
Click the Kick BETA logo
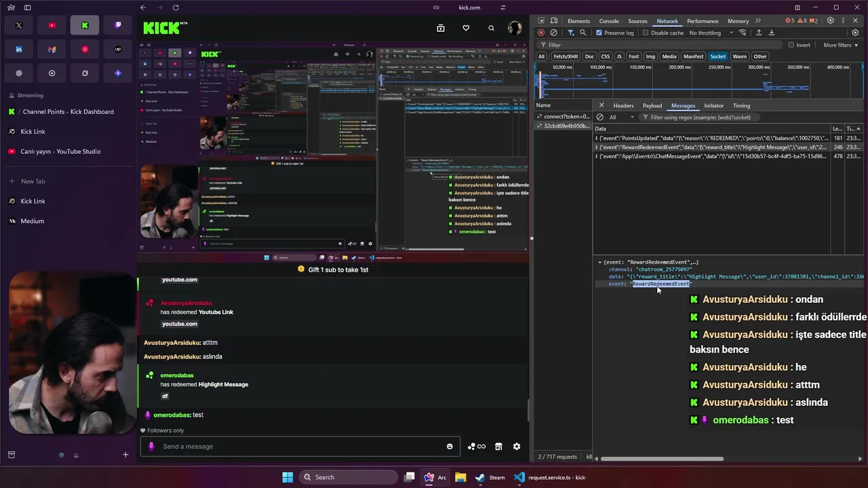pyautogui.click(x=165, y=28)
